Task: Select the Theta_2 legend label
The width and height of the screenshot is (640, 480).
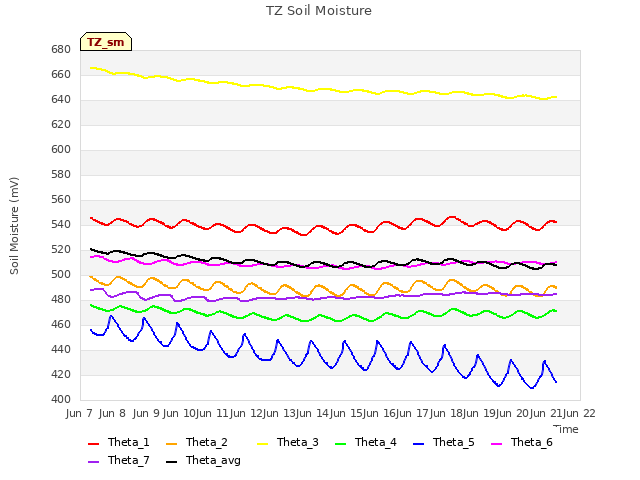Action: [x=207, y=442]
